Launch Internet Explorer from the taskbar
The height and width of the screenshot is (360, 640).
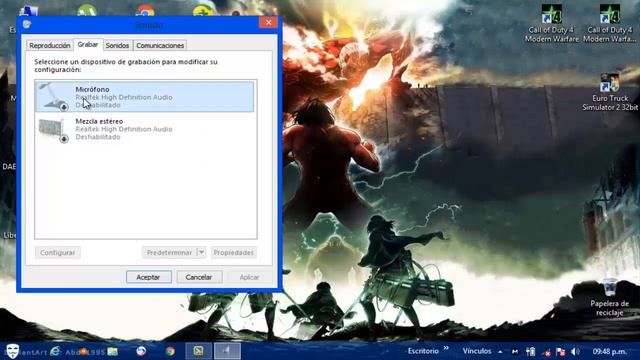tap(55, 351)
